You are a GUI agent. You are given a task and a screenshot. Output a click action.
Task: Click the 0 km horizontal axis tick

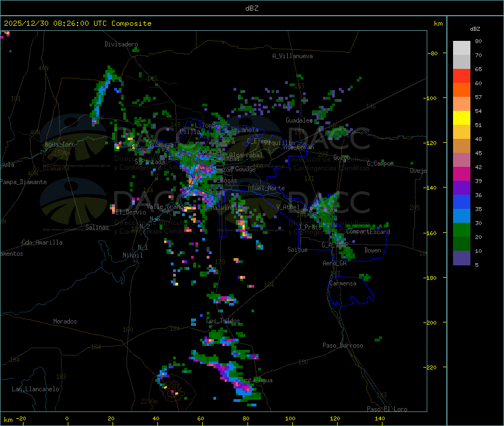67,418
